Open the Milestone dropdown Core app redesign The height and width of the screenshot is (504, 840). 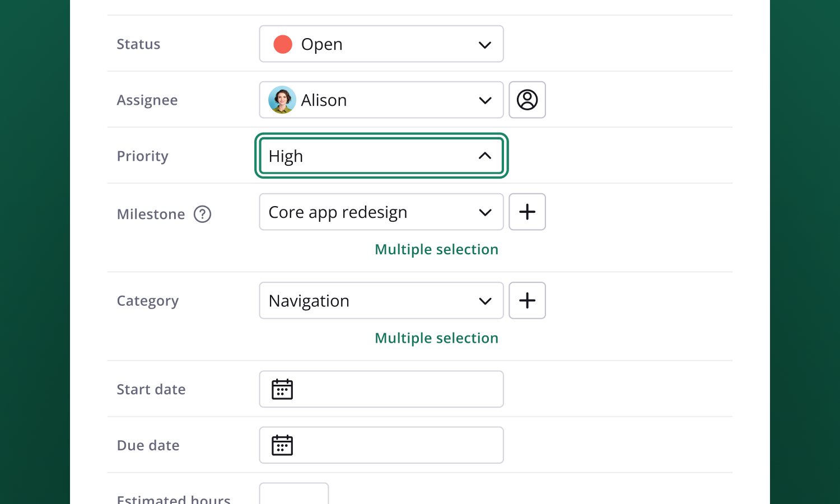coord(381,212)
